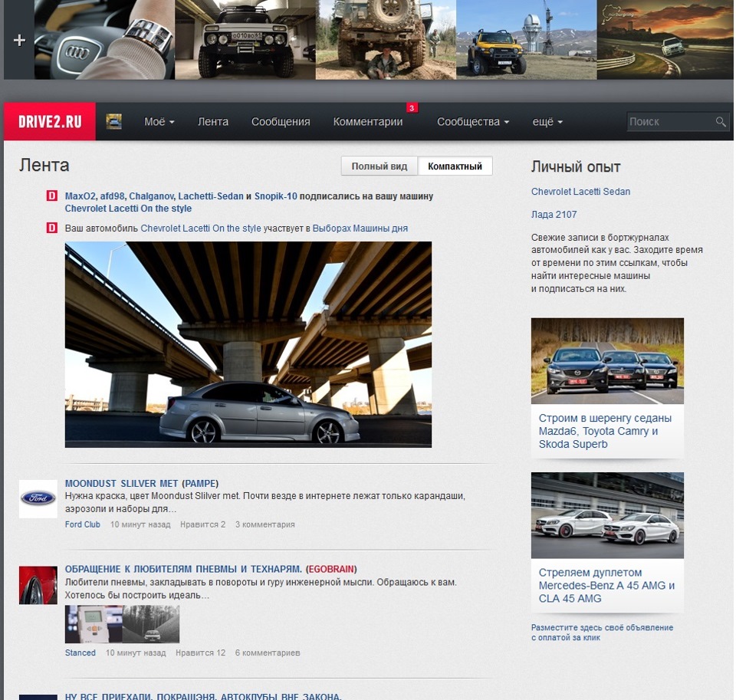
Task: Open the afd98 user link
Action: (112, 196)
